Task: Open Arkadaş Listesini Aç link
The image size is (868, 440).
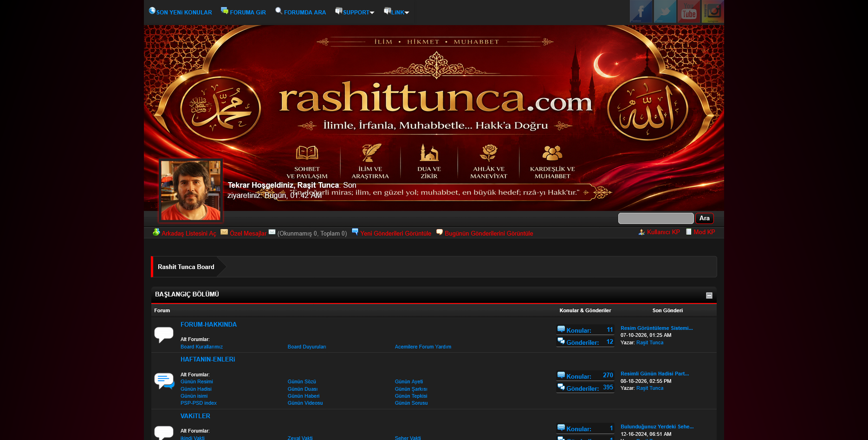Action: pos(189,234)
